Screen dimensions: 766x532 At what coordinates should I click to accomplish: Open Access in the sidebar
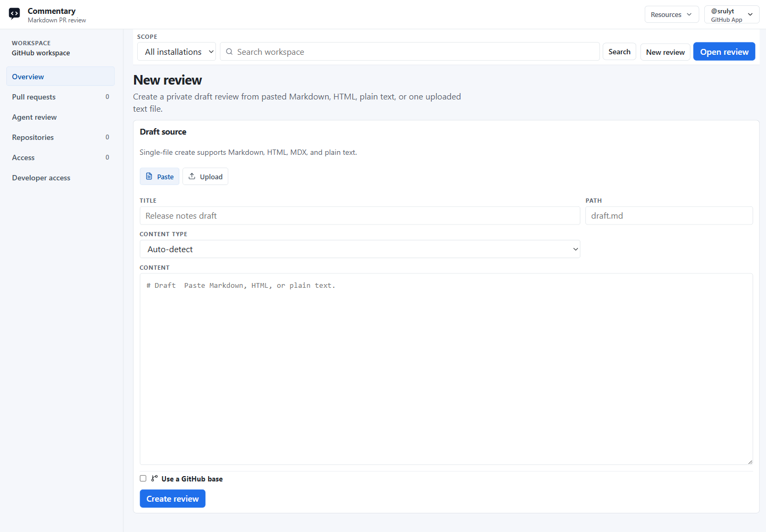click(x=61, y=157)
